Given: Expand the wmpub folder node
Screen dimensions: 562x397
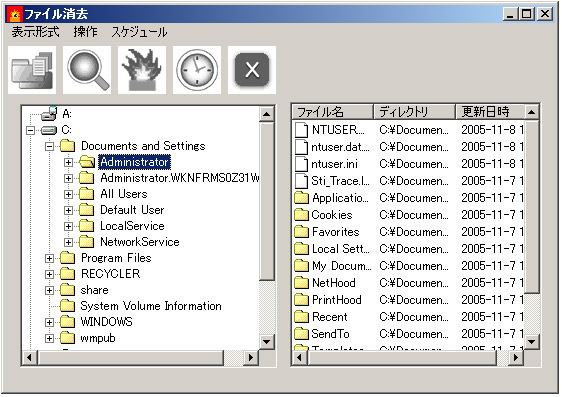Looking at the screenshot, I should 49,338.
